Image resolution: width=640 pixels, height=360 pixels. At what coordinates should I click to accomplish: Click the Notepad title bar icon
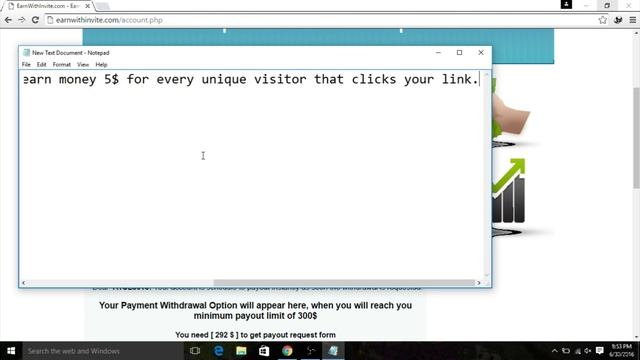[27, 53]
